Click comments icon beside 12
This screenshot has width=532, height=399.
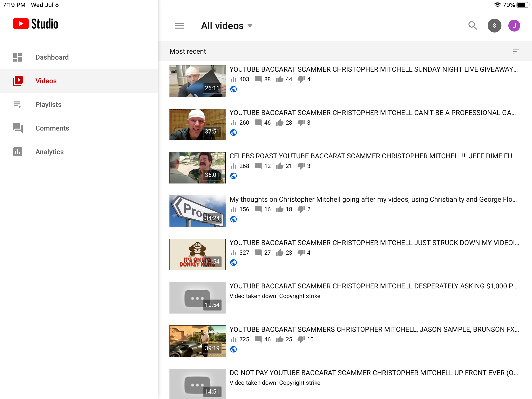[258, 166]
